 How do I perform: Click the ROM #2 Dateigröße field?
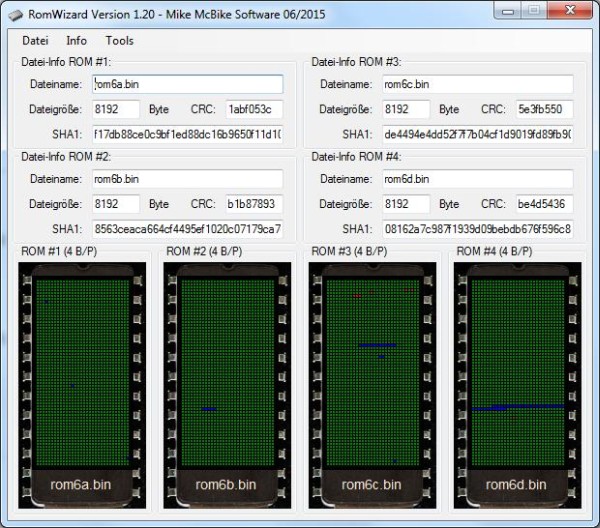(115, 204)
